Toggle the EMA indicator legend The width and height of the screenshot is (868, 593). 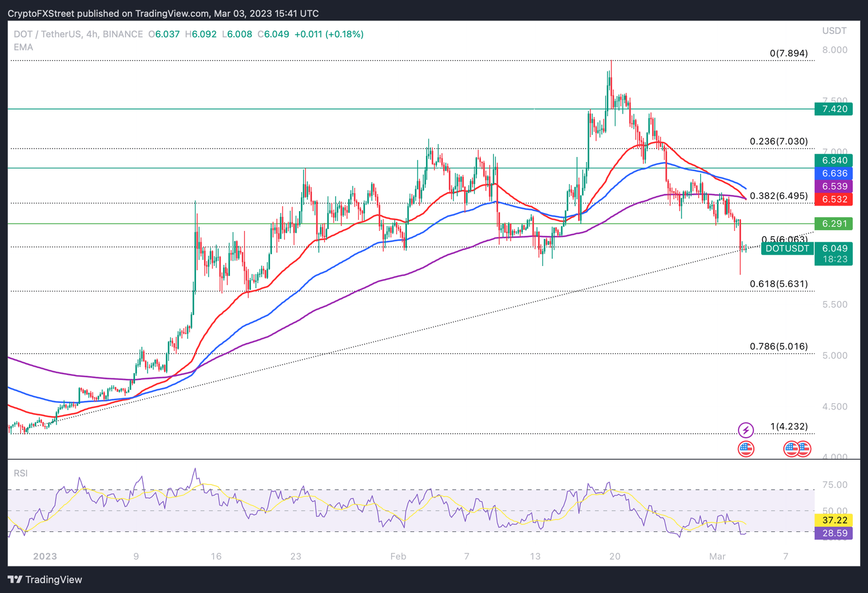click(x=23, y=47)
